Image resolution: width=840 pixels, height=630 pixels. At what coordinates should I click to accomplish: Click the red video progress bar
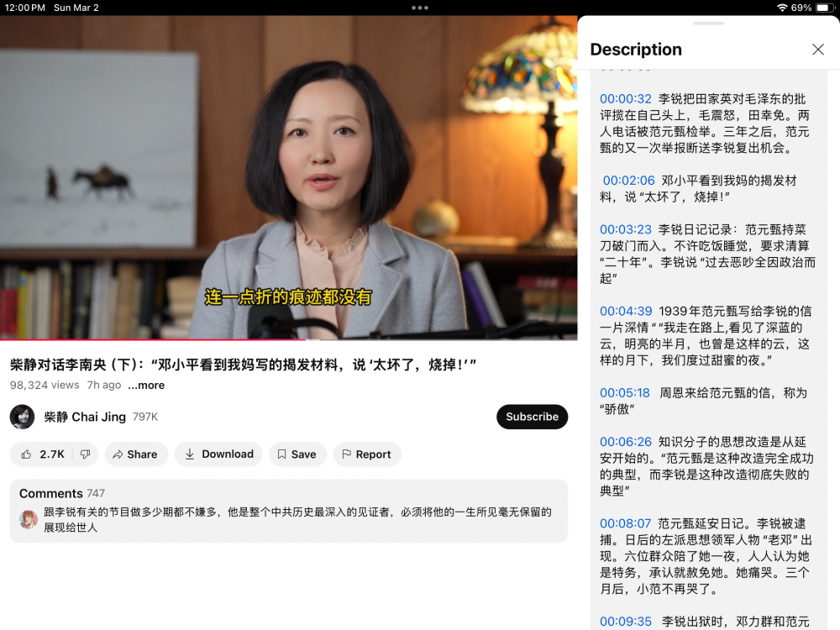click(151, 339)
